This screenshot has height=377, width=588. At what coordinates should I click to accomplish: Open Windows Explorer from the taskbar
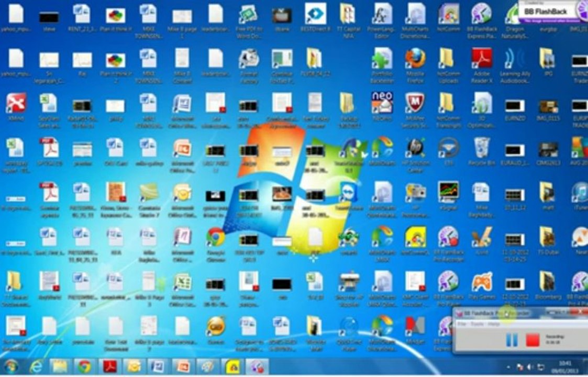[60, 367]
